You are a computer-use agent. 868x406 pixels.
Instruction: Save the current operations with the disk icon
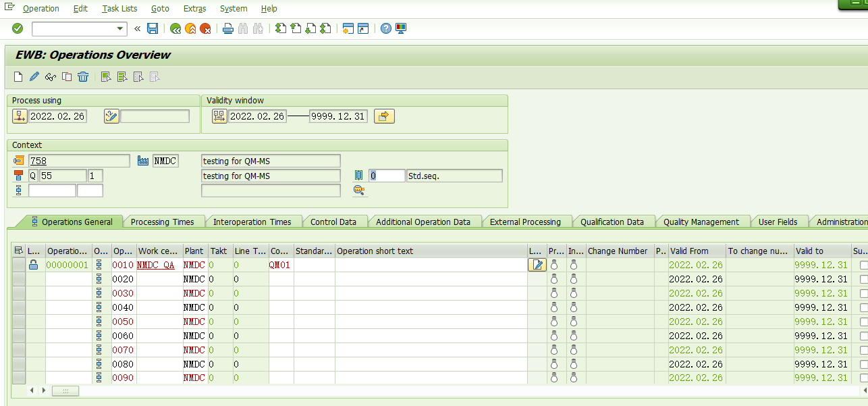(x=153, y=28)
